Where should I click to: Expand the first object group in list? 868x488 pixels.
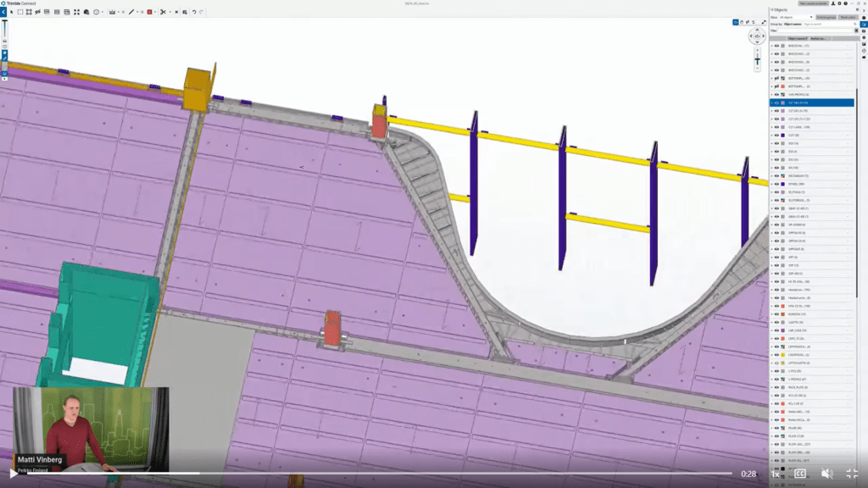[x=771, y=45]
